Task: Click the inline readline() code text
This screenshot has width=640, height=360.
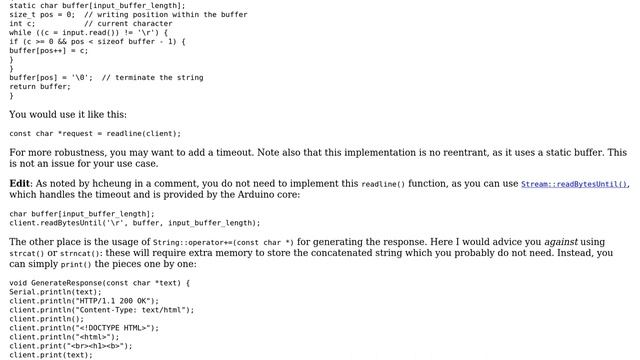Action: click(x=383, y=184)
